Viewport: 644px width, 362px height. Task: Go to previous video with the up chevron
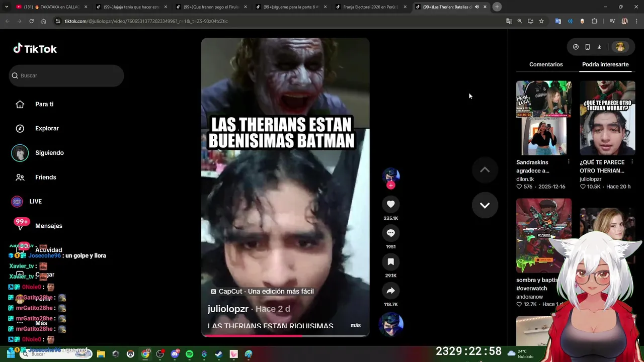click(485, 170)
